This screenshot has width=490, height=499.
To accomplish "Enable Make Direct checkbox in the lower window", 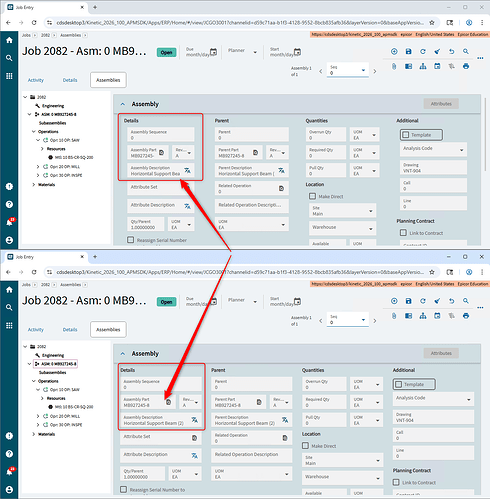I will pyautogui.click(x=305, y=446).
